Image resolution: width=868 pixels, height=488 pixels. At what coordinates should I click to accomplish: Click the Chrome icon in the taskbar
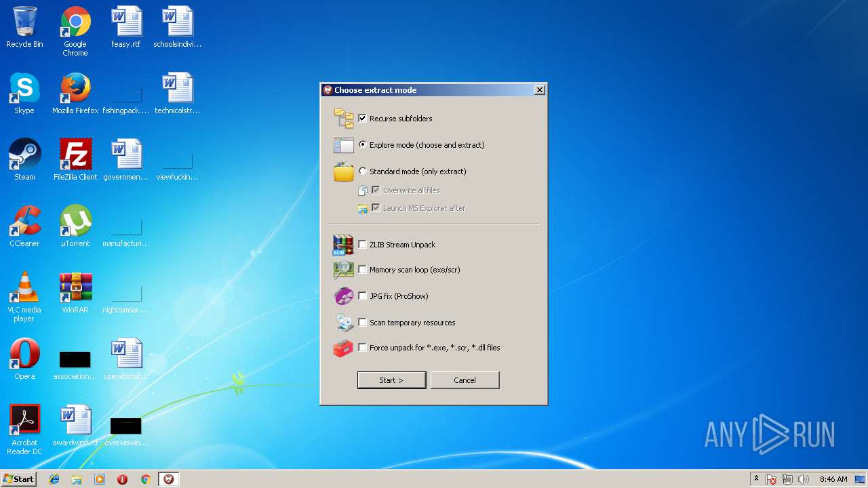click(x=145, y=479)
